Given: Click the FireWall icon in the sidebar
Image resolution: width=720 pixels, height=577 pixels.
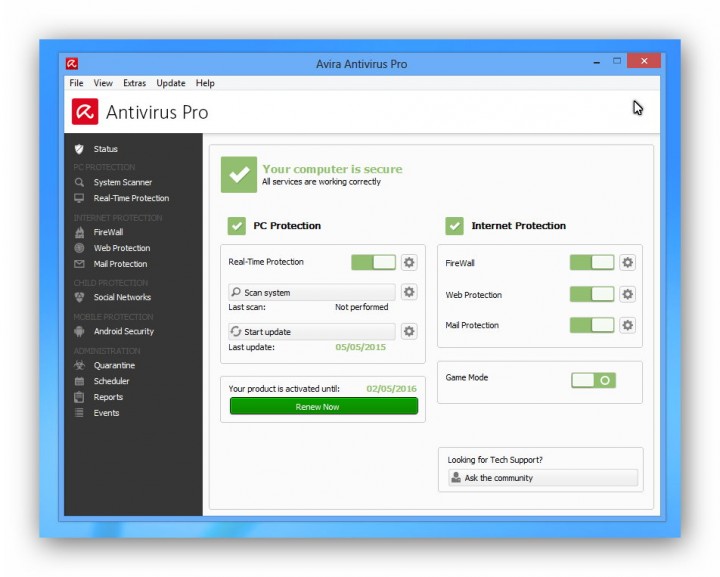Looking at the screenshot, I should pos(79,232).
